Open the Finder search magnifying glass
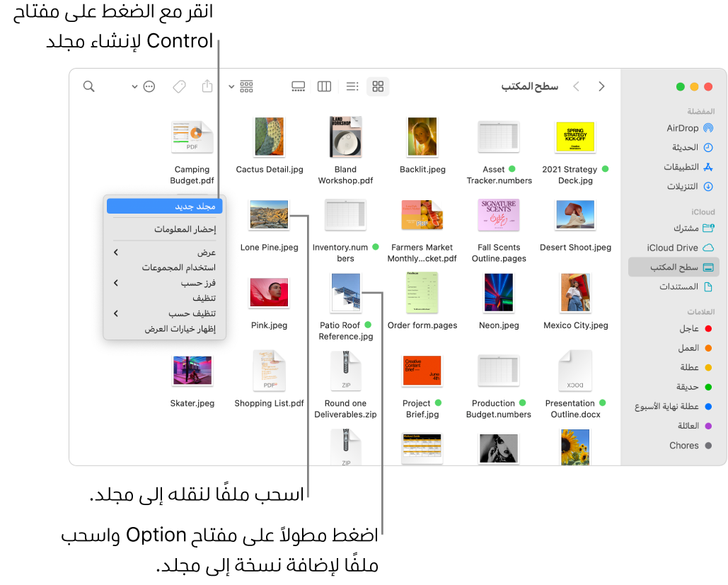 (88, 86)
